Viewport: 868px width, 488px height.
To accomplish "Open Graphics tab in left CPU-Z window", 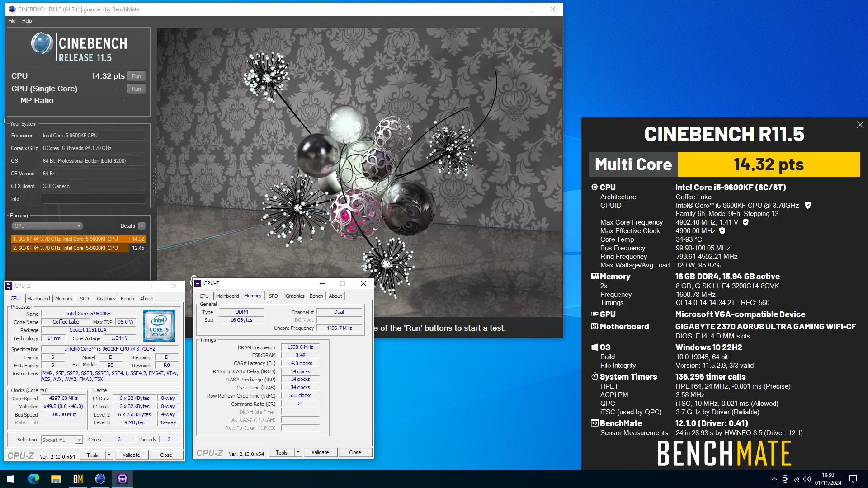I will (106, 299).
